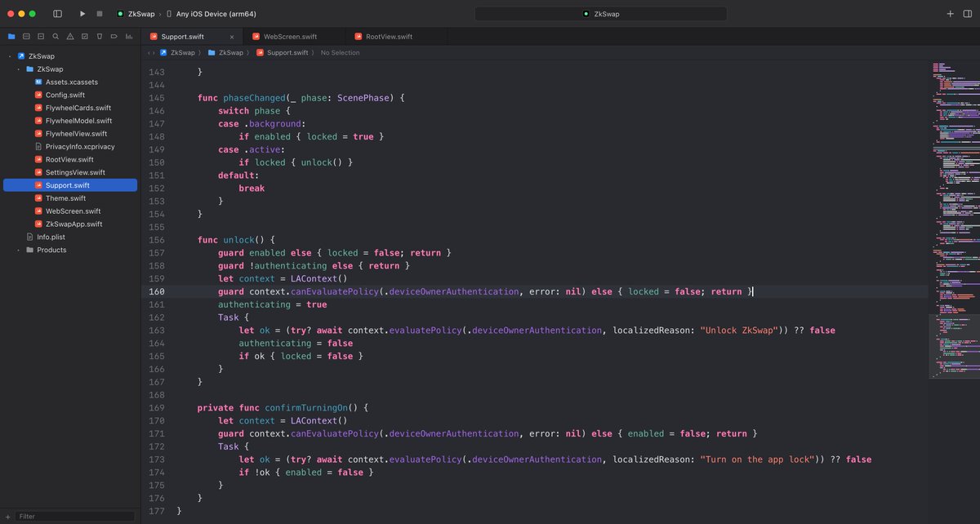Go forward in editor history
Screen dimensions: 980x524
tap(154, 53)
